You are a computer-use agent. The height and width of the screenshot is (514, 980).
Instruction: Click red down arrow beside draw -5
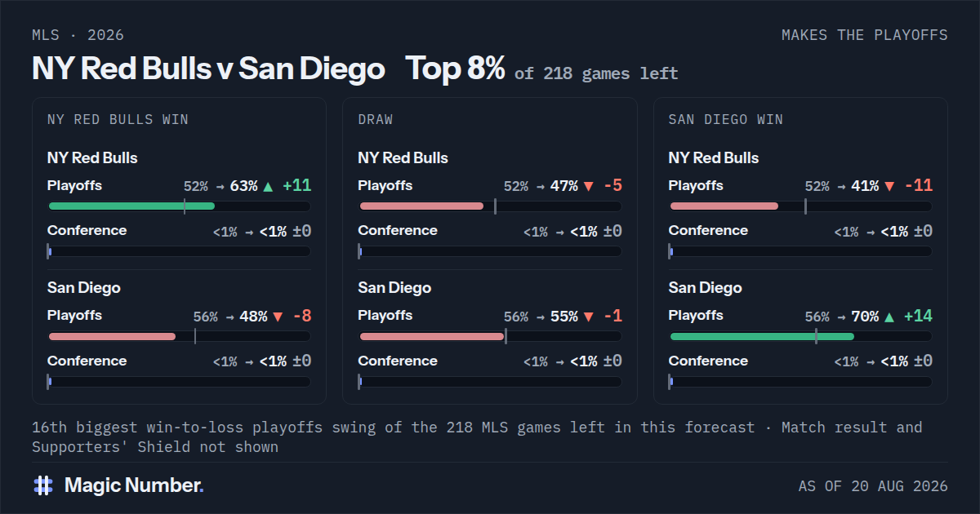[x=588, y=186]
